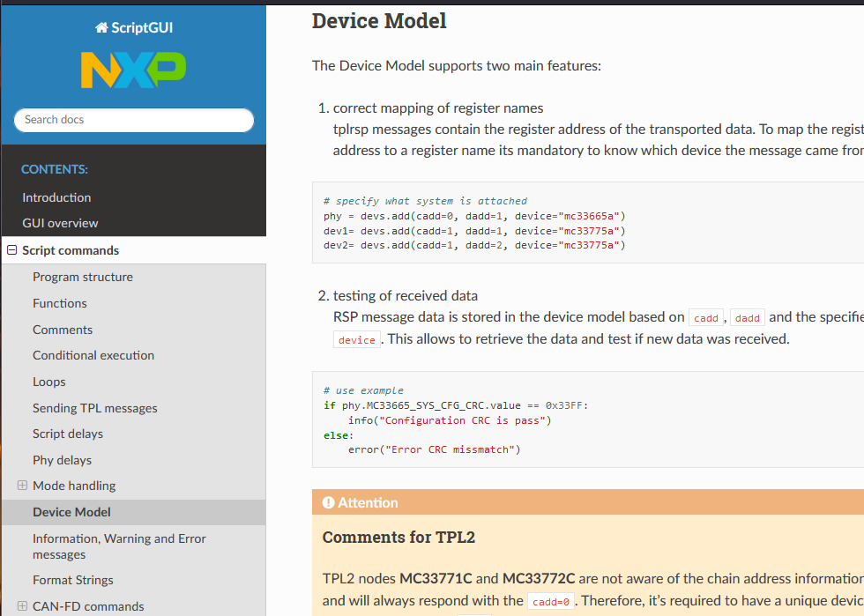Open Script delays page

pos(68,434)
